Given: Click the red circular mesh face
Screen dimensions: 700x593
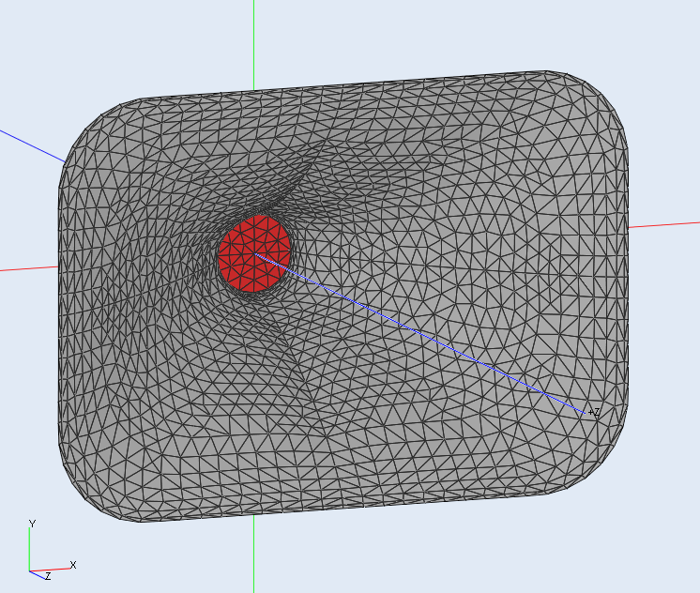Looking at the screenshot, I should pyautogui.click(x=254, y=253).
